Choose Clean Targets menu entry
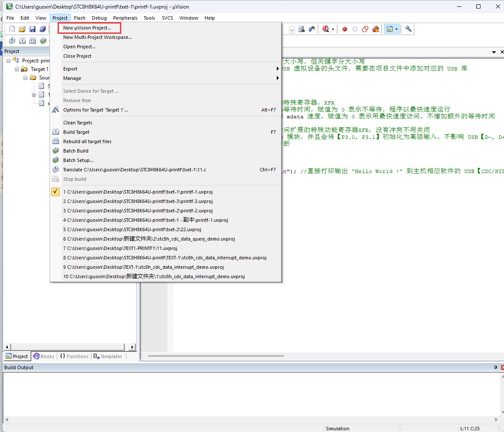Viewport: 504px width, 432px height. [x=77, y=123]
